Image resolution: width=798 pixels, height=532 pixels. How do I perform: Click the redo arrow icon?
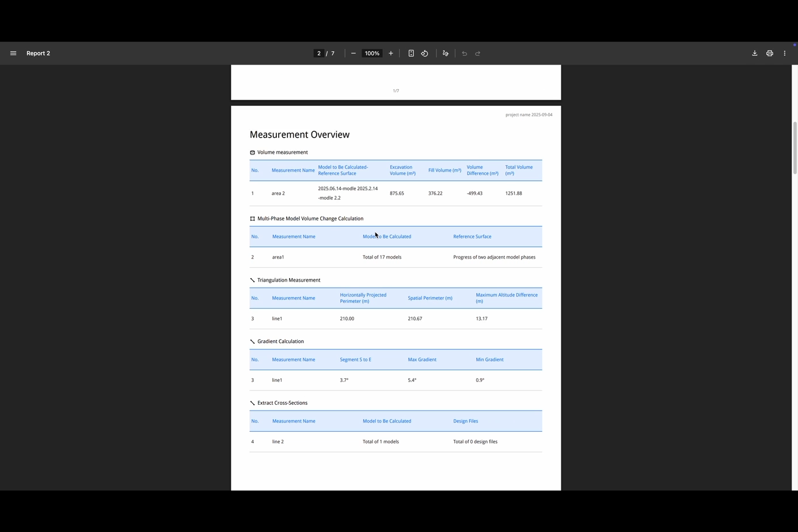point(478,54)
